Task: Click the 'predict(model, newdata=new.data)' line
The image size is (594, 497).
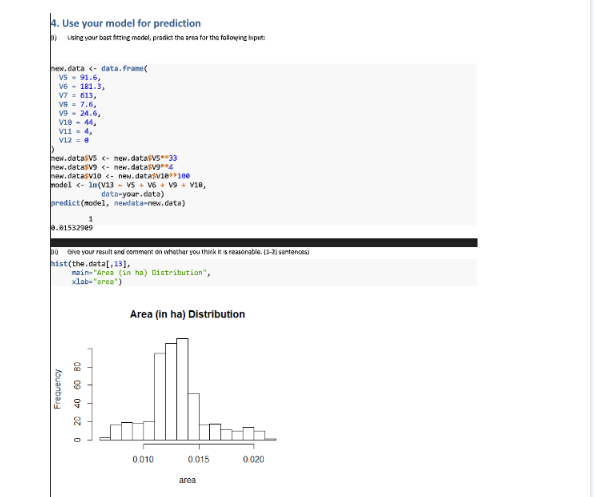Action: (x=118, y=203)
